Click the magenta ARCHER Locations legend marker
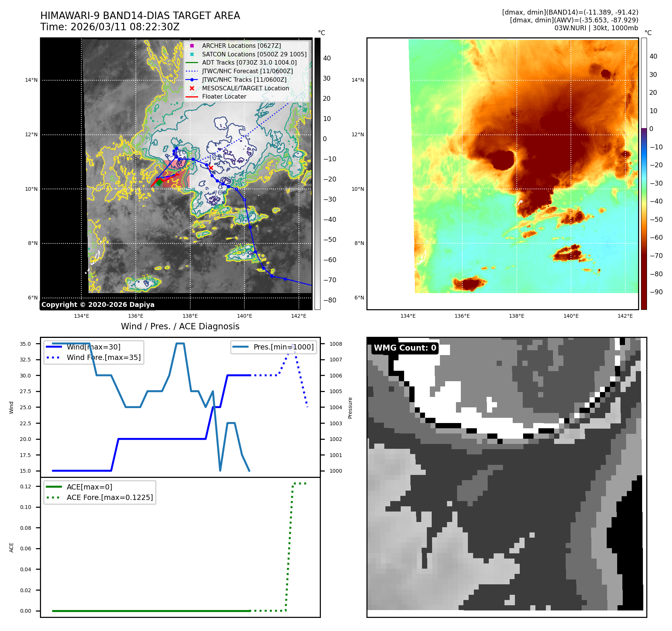This screenshot has width=672, height=631. pyautogui.click(x=192, y=46)
